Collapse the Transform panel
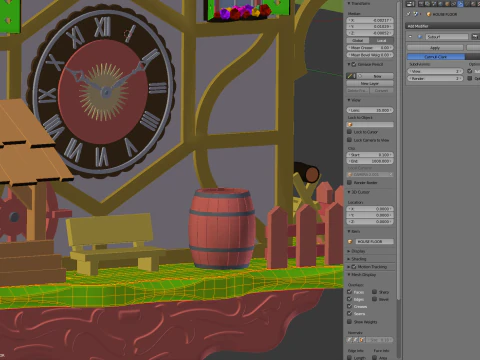This screenshot has width=480, height=360. tap(349, 3)
